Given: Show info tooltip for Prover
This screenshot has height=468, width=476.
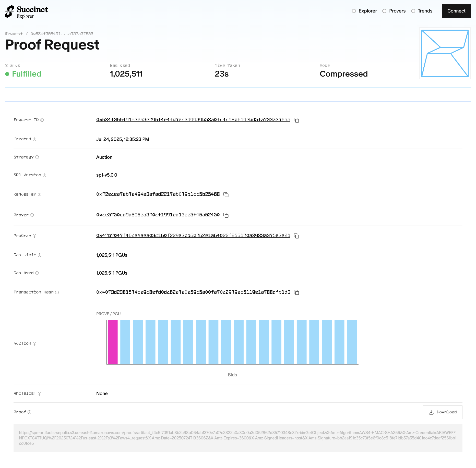Looking at the screenshot, I should (x=32, y=215).
